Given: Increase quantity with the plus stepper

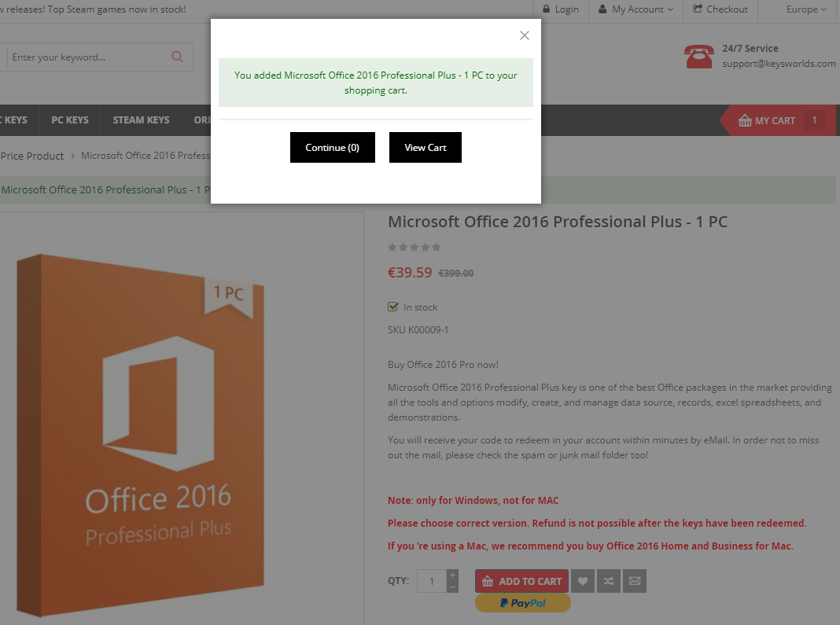Looking at the screenshot, I should coord(452,575).
